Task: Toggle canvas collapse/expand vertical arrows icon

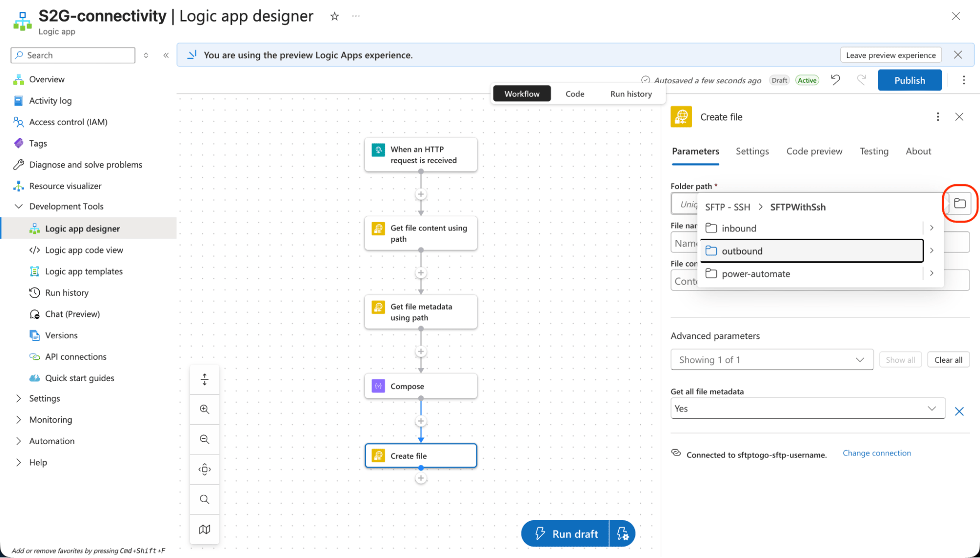Action: tap(204, 379)
